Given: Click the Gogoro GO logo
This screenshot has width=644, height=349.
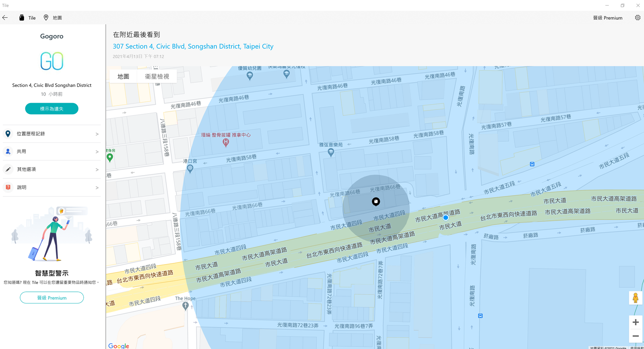Looking at the screenshot, I should click(52, 61).
